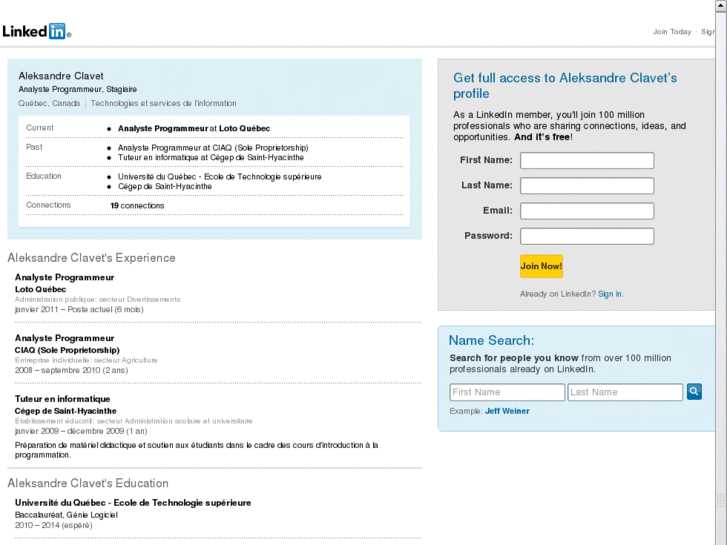Click 'janvier 2009 – décembre 2009 (1 an)' date text
Screen dimensions: 727x545
[81, 431]
